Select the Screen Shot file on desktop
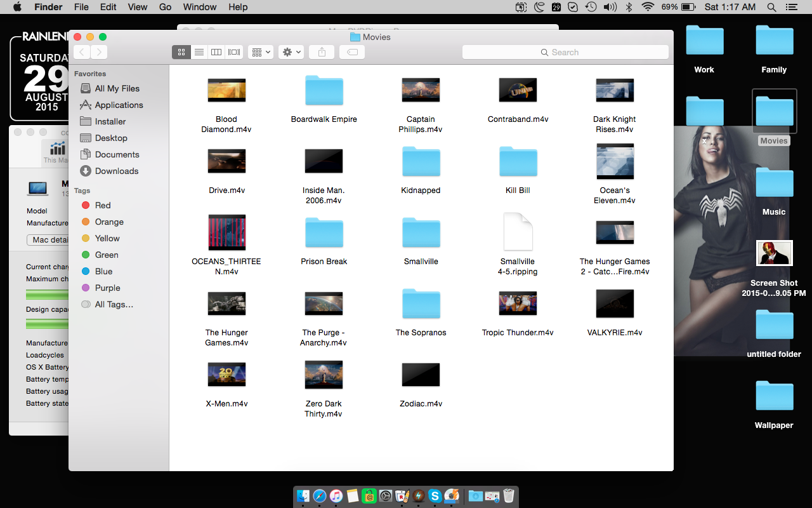Screen dimensions: 812x508 774,253
